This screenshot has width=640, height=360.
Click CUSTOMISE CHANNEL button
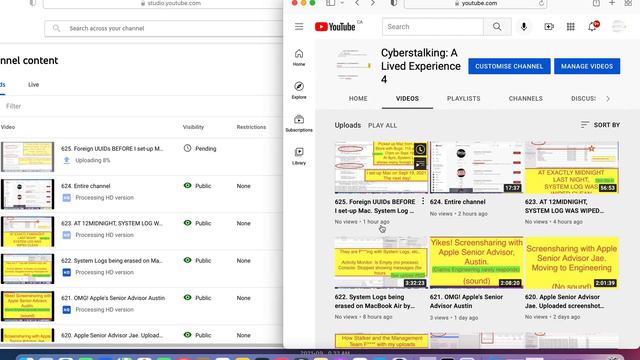(x=509, y=66)
